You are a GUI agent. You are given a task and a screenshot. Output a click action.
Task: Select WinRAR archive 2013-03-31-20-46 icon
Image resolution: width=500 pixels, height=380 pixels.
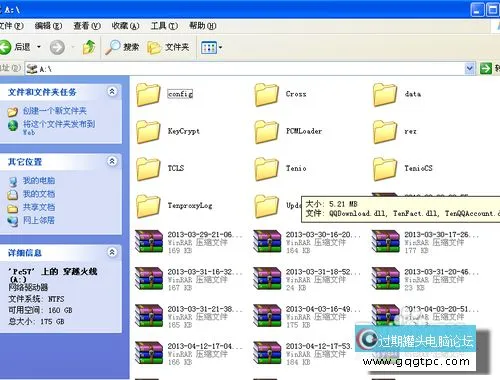click(385, 278)
